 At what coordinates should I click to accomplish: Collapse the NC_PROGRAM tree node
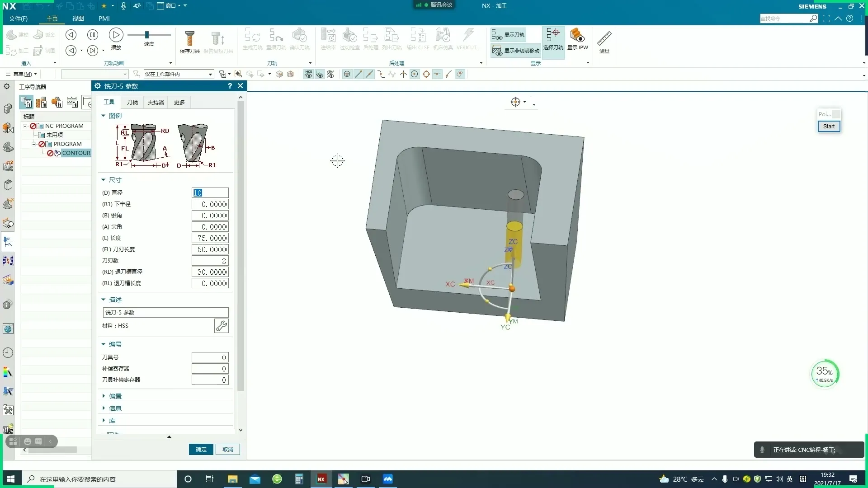coord(26,126)
